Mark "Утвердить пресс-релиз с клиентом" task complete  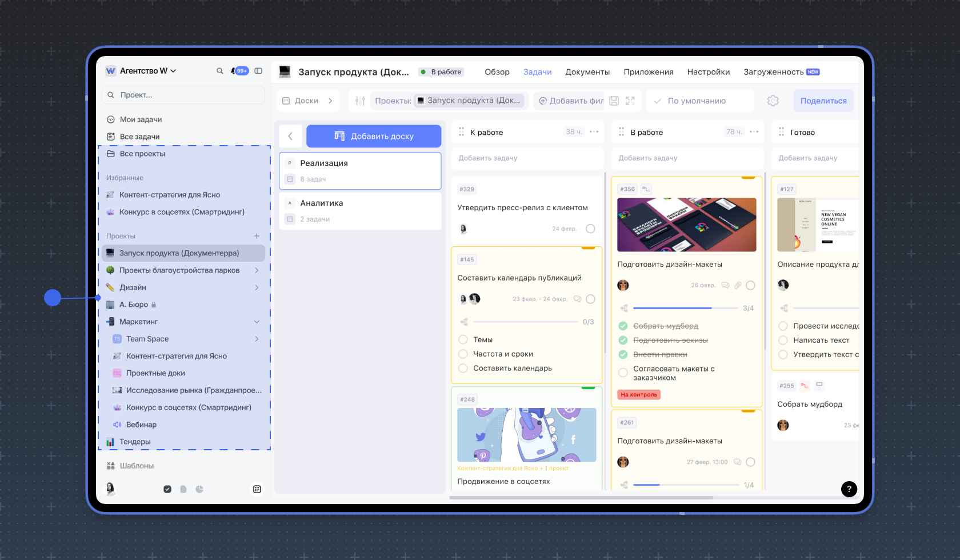590,229
